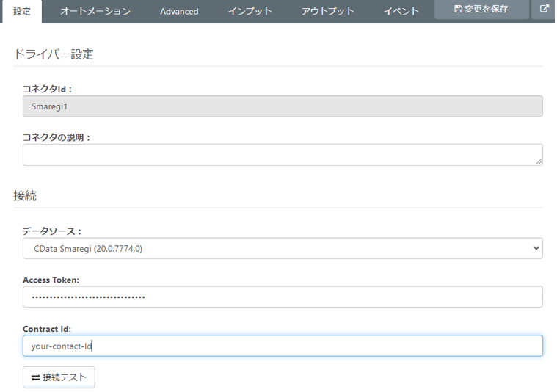Viewport: 557px width, 392px height.
Task: Open the 設定 tab
Action: [22, 12]
